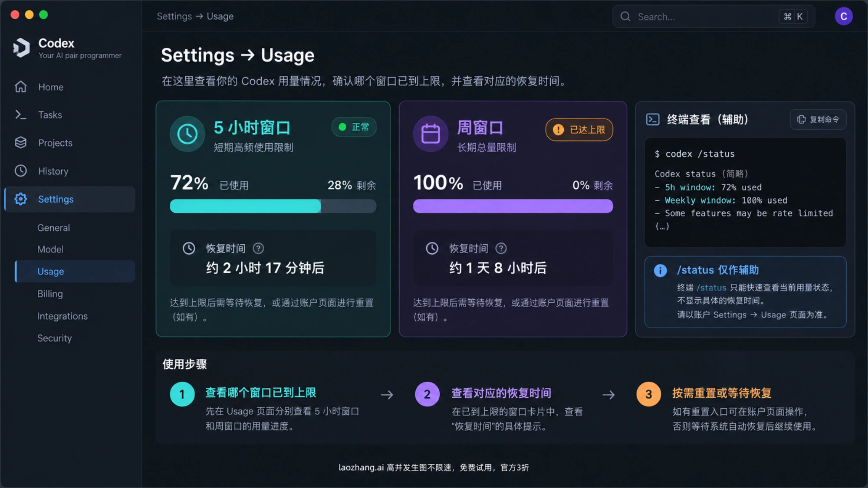Click the '/status 仅作辅助' heading

click(718, 270)
